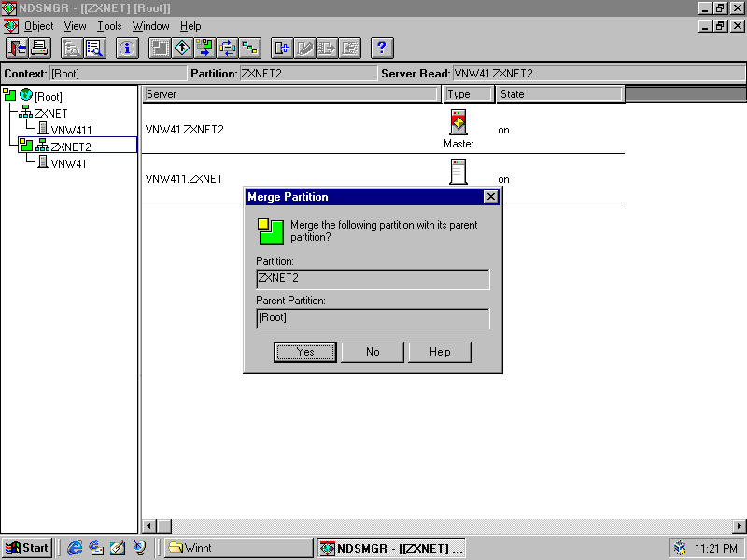Click the Server Read field VNW41.ZXNET2
The height and width of the screenshot is (560, 747).
[599, 74]
